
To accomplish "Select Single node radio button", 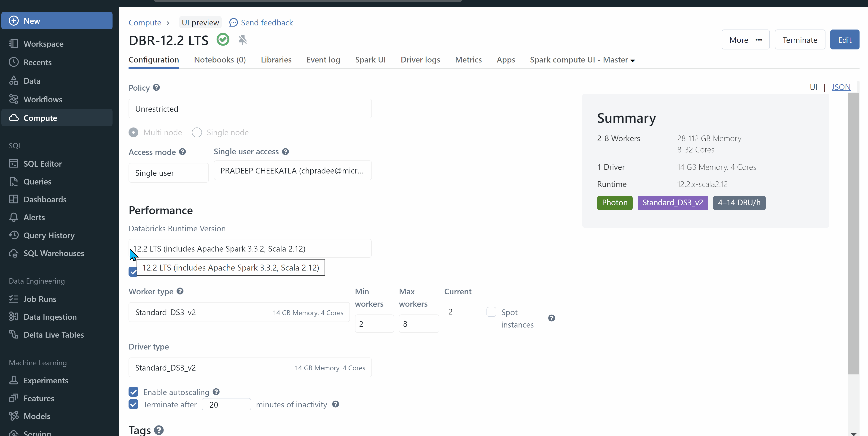I will 197,133.
